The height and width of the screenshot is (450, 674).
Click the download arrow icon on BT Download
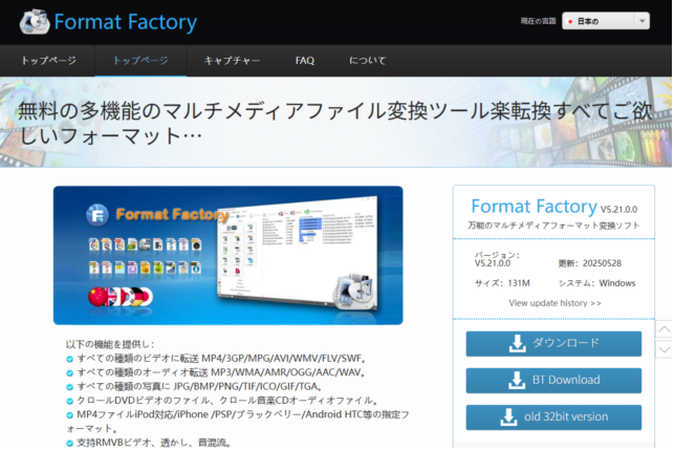(x=517, y=380)
